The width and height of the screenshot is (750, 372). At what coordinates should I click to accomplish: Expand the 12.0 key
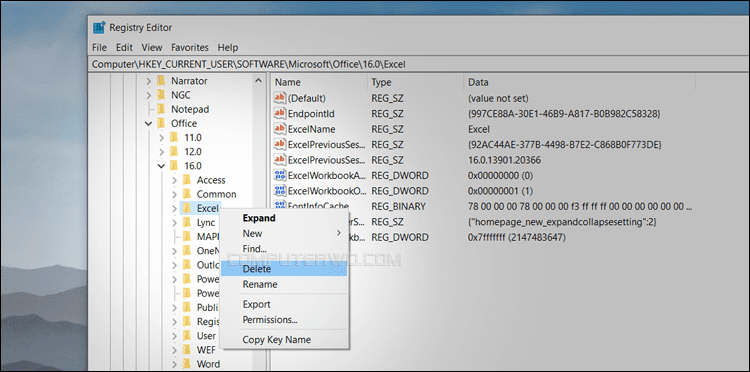[162, 152]
